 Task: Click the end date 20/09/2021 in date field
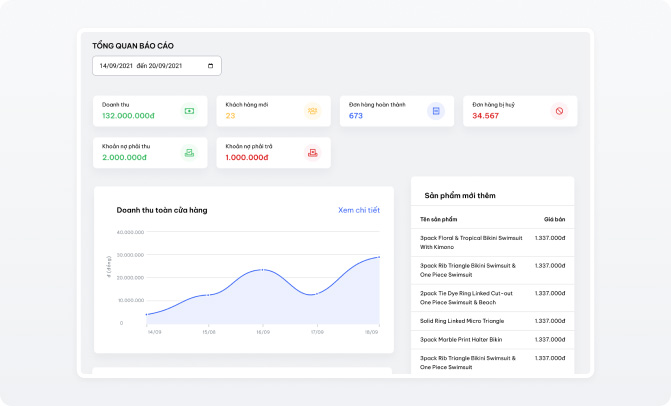tap(165, 66)
